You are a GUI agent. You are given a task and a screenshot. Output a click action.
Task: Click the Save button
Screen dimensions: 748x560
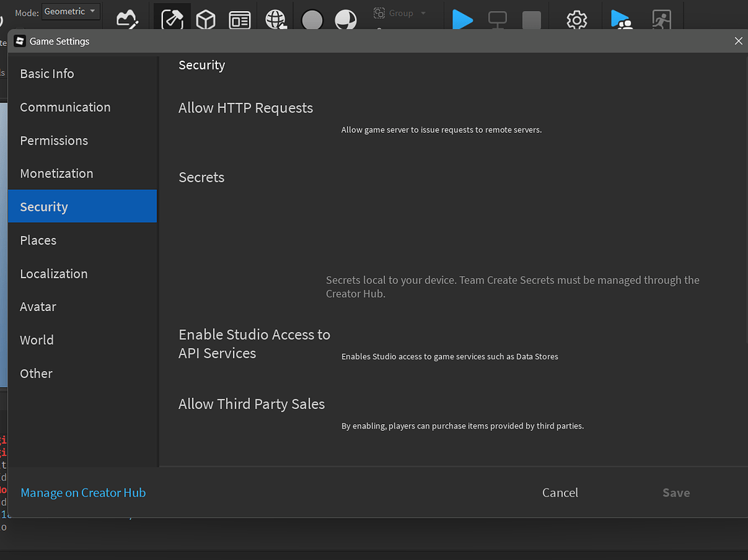click(x=676, y=493)
